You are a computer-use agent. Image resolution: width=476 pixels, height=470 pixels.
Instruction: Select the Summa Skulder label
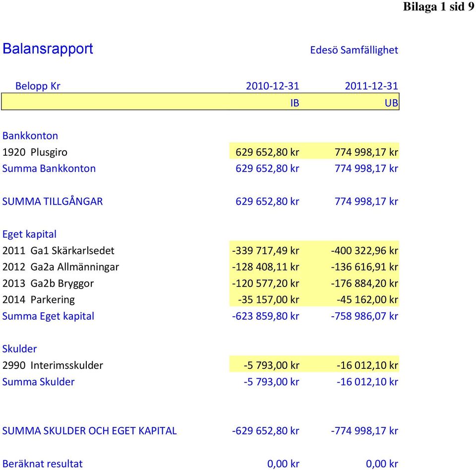[38, 382]
